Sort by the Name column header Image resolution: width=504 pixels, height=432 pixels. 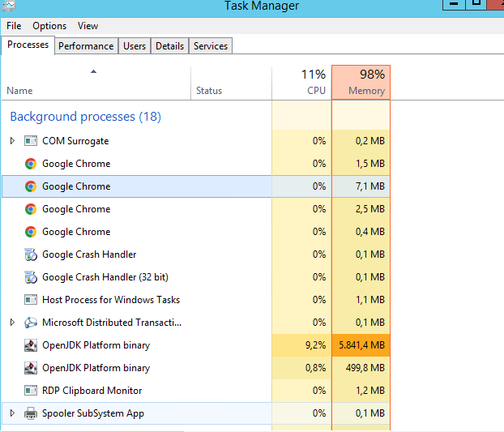click(96, 83)
